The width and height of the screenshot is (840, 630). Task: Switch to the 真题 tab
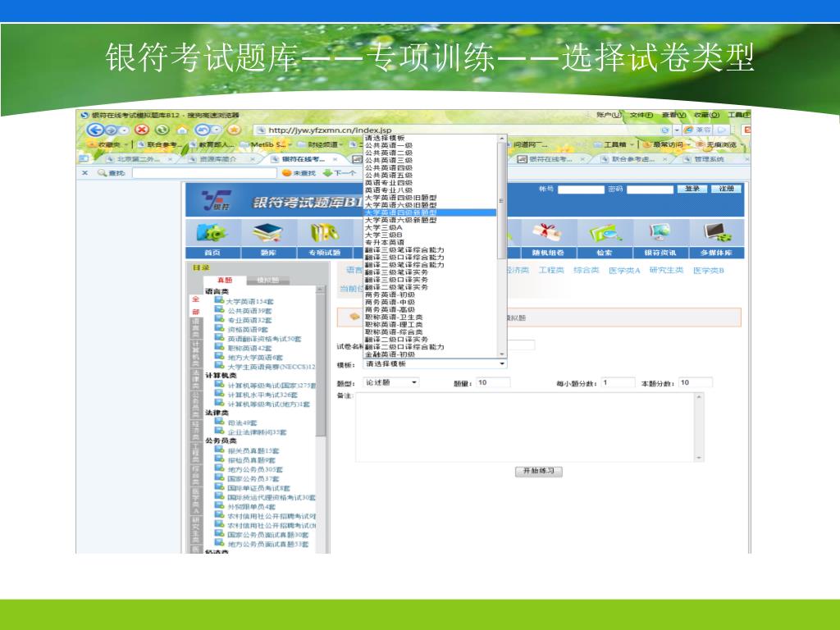click(225, 281)
